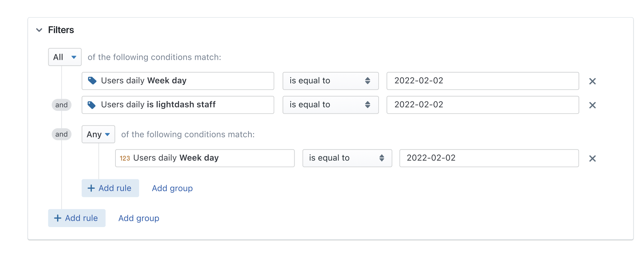Click the stepper arrows on first operator selector
644x269 pixels.
tap(368, 81)
